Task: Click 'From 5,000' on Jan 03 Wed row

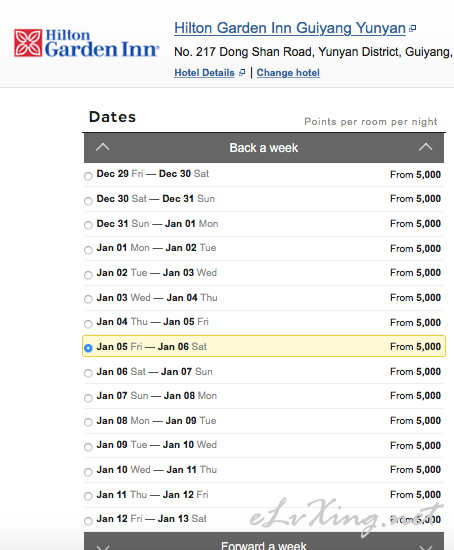Action: (x=415, y=297)
